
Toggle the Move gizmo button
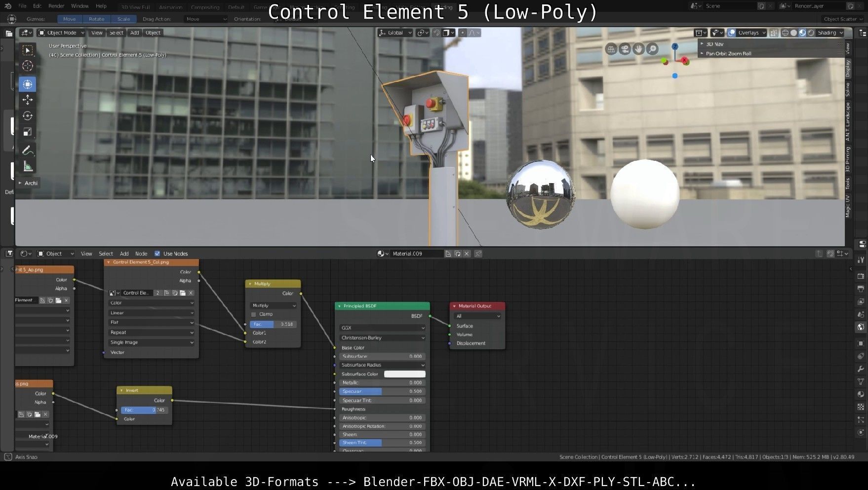click(69, 19)
